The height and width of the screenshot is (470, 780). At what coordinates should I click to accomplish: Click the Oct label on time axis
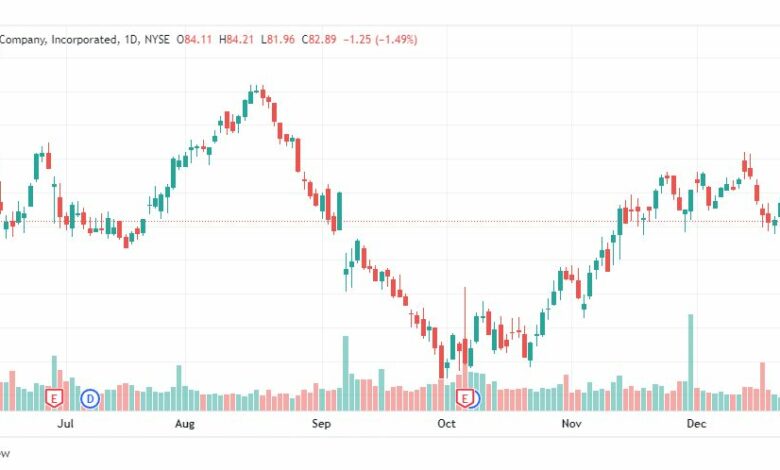point(446,424)
